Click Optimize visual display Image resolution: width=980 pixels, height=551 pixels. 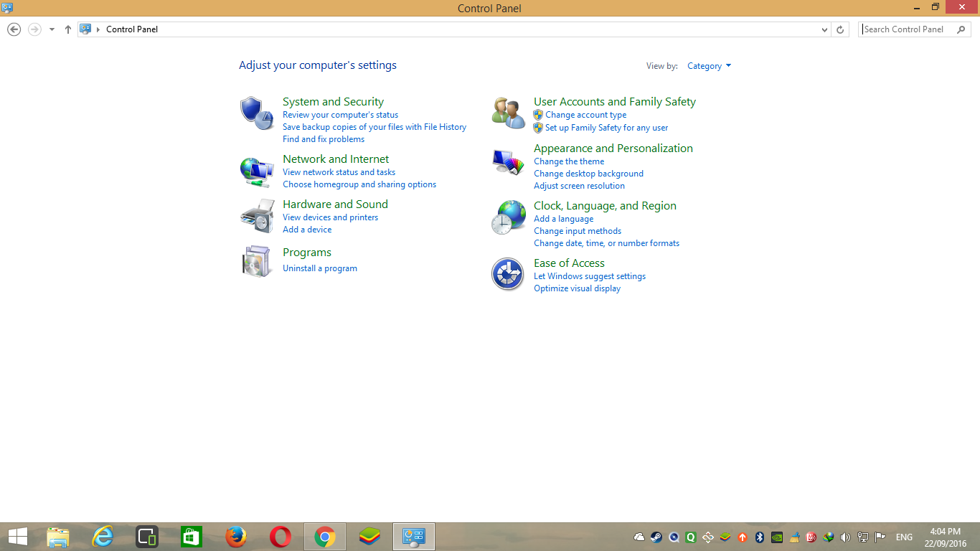point(577,288)
